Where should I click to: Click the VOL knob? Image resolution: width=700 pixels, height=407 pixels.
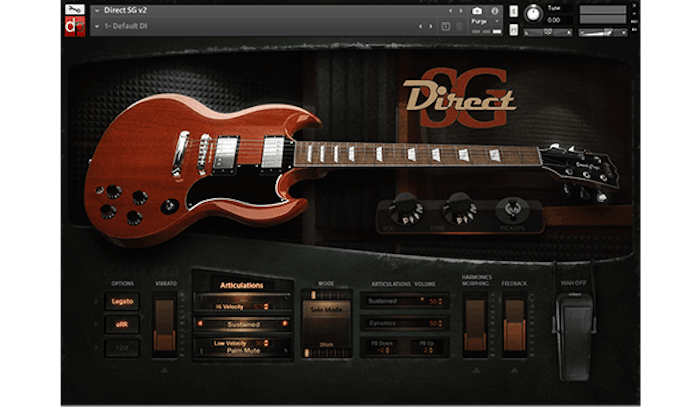pos(406,208)
